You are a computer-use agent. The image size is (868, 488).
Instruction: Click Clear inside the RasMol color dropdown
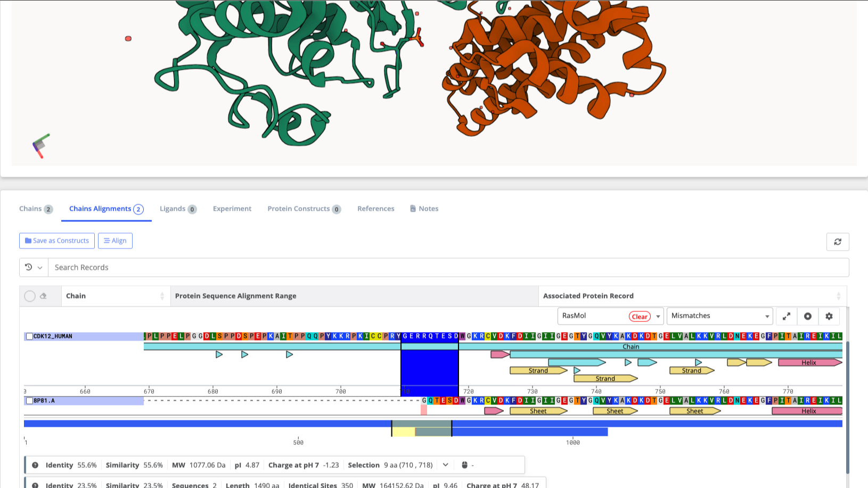coord(640,316)
